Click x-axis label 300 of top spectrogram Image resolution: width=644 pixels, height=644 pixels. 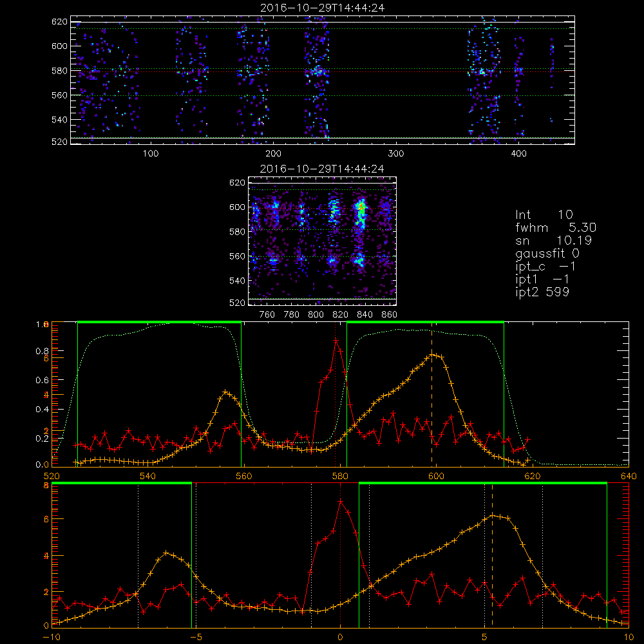coord(396,154)
